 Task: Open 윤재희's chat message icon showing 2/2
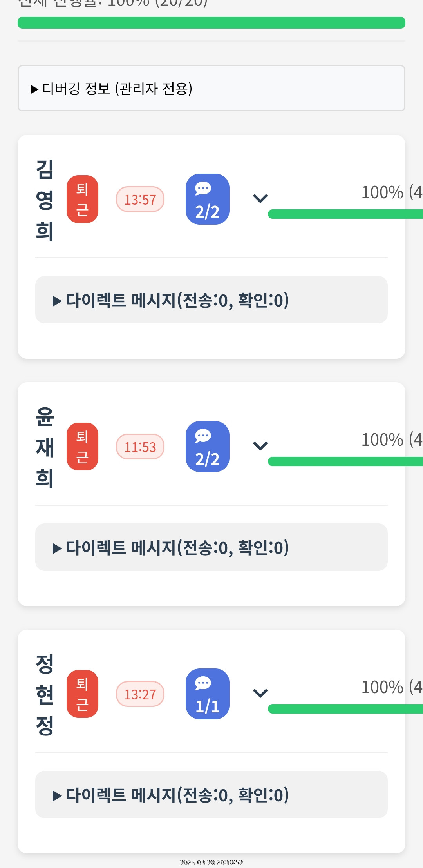207,447
